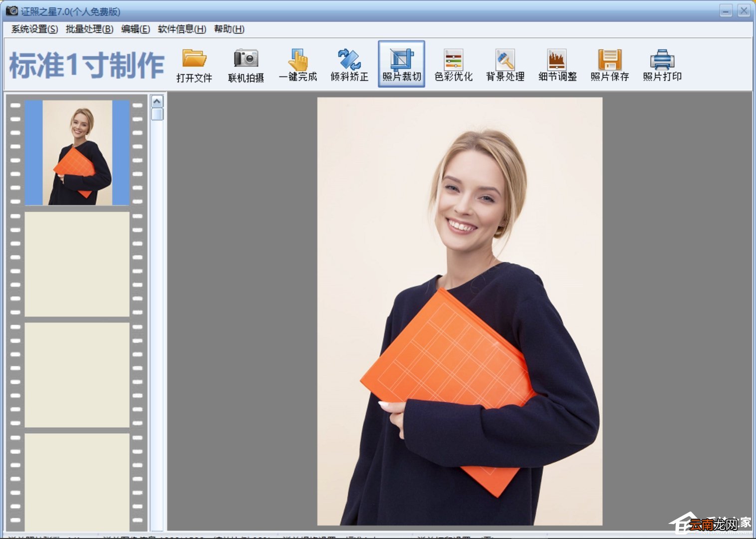Open the 软件信息(H) menu
The image size is (756, 539).
(x=182, y=29)
